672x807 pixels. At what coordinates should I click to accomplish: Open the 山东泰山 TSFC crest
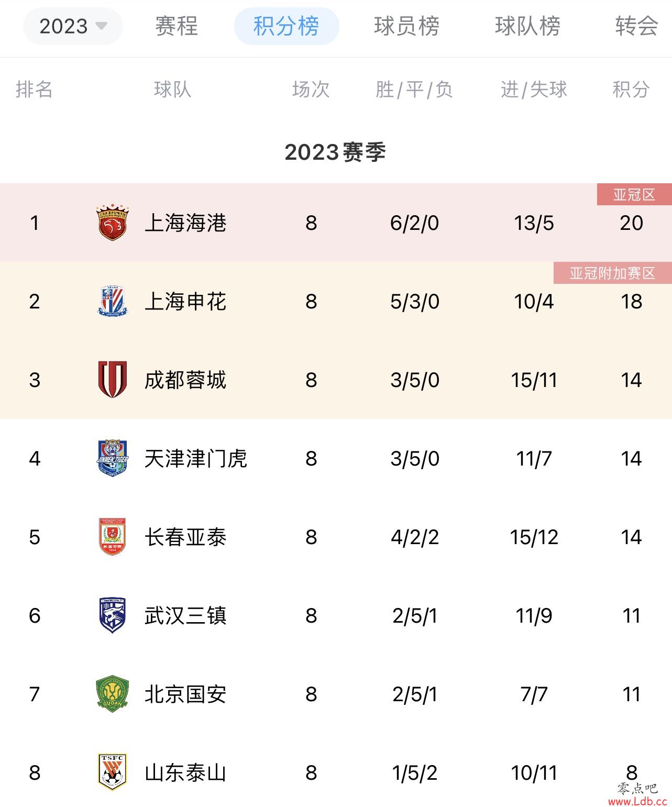click(x=113, y=772)
